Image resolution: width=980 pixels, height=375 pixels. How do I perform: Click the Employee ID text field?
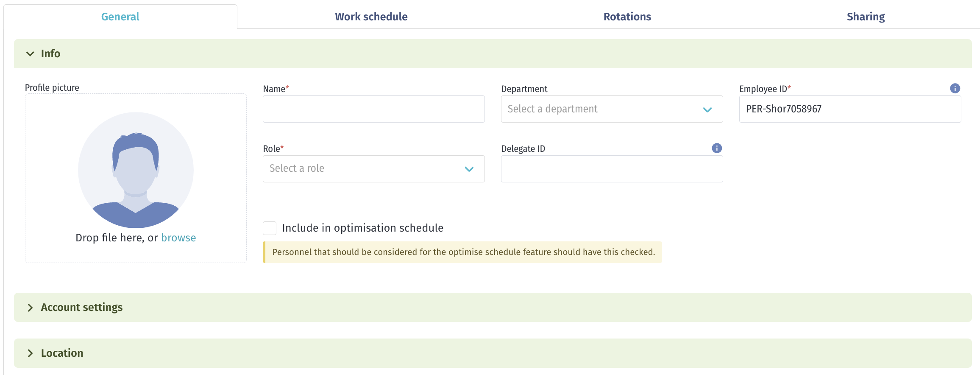click(x=850, y=109)
